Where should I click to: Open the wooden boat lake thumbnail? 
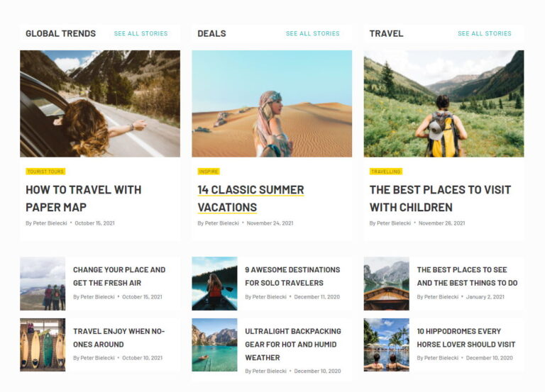387,284
